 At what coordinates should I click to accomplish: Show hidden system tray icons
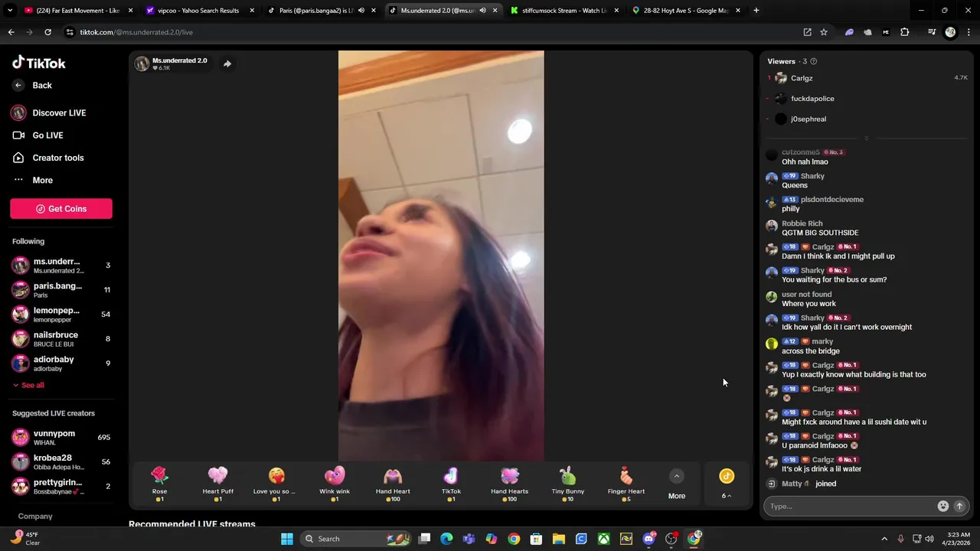click(884, 539)
